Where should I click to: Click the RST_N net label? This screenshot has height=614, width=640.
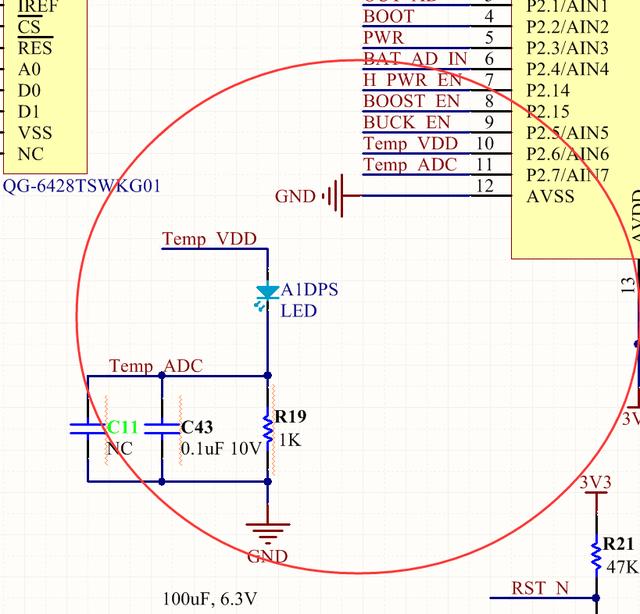click(x=540, y=588)
